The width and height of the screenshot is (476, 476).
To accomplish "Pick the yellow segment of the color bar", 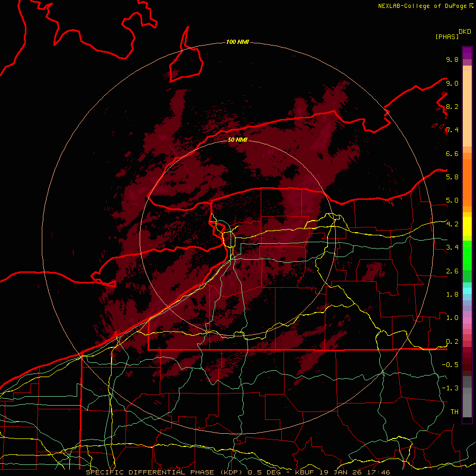I will (x=467, y=226).
